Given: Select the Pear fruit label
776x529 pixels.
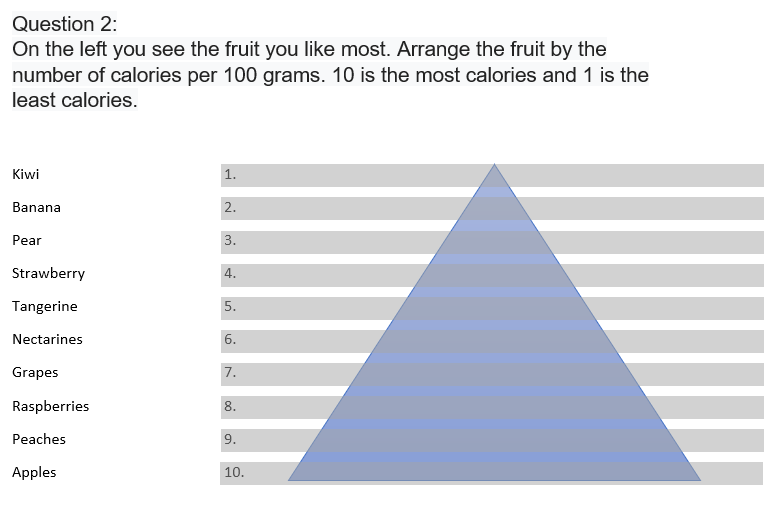Looking at the screenshot, I should click(x=27, y=240).
